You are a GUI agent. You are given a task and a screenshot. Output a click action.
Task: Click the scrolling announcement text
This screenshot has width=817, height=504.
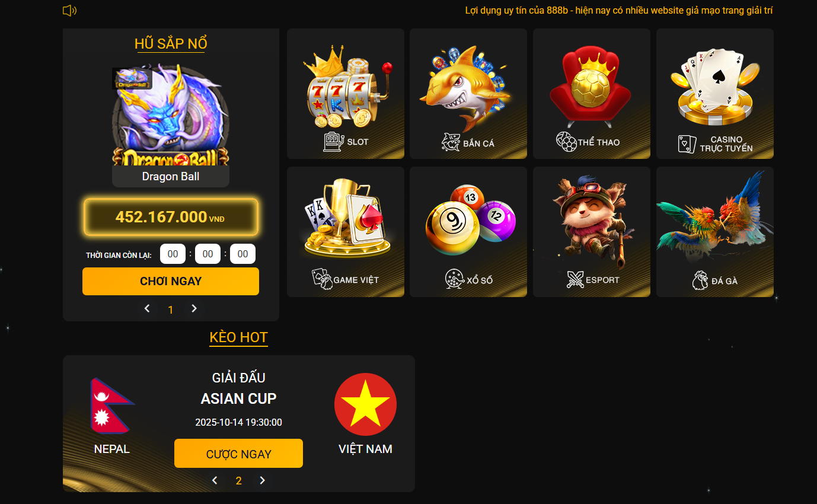[x=619, y=10]
